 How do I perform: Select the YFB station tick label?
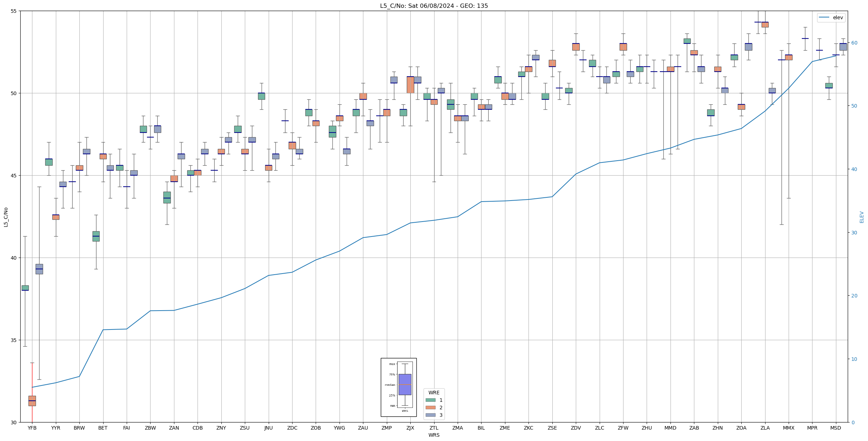coord(32,428)
